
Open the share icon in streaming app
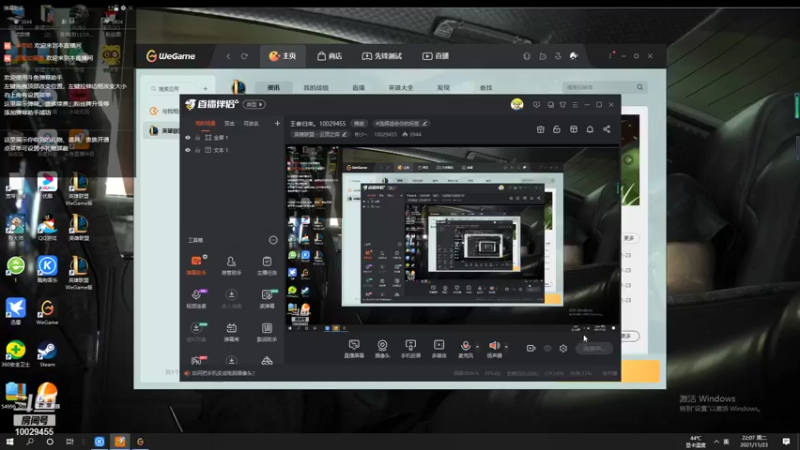pyautogui.click(x=607, y=130)
